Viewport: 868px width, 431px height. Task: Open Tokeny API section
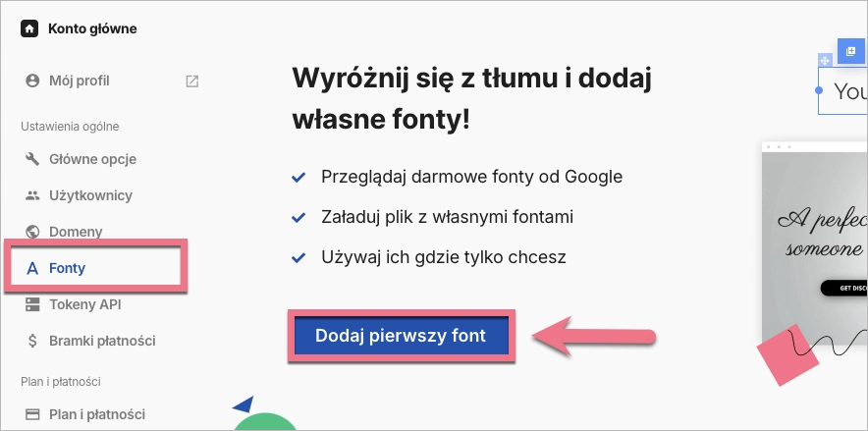(x=85, y=304)
